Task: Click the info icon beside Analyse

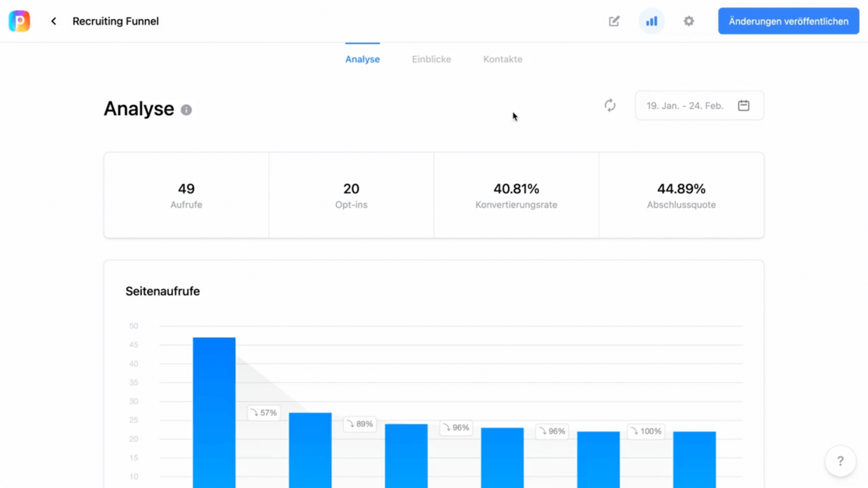Action: [x=187, y=110]
